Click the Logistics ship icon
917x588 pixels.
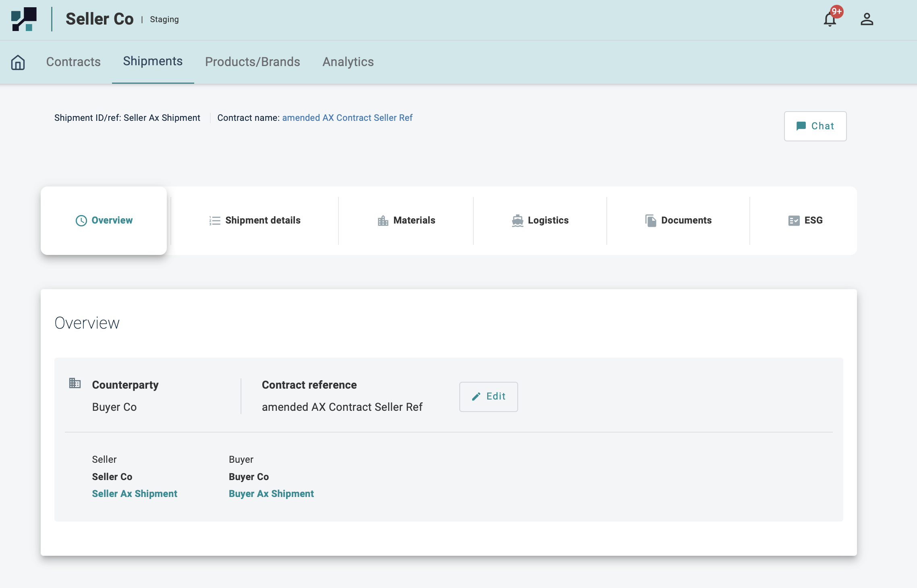(x=517, y=220)
